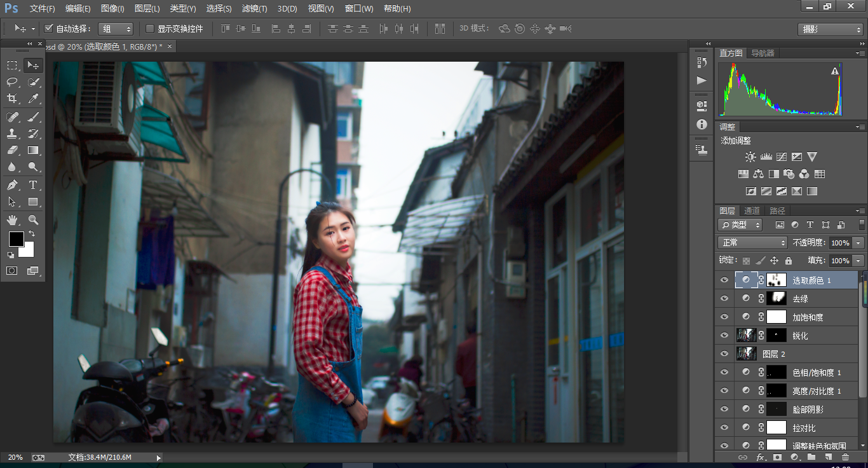This screenshot has height=468, width=868.
Task: Click the delete layer trash icon
Action: coord(845,457)
